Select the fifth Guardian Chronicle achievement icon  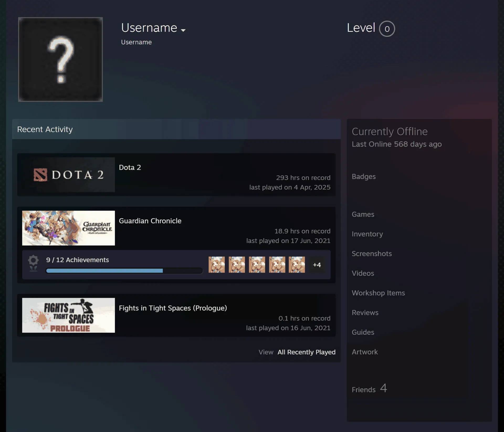297,265
